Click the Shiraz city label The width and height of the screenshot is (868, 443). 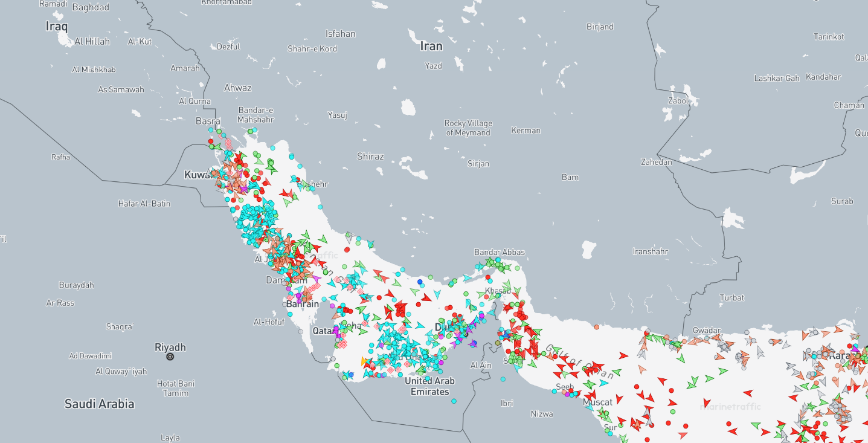[370, 157]
